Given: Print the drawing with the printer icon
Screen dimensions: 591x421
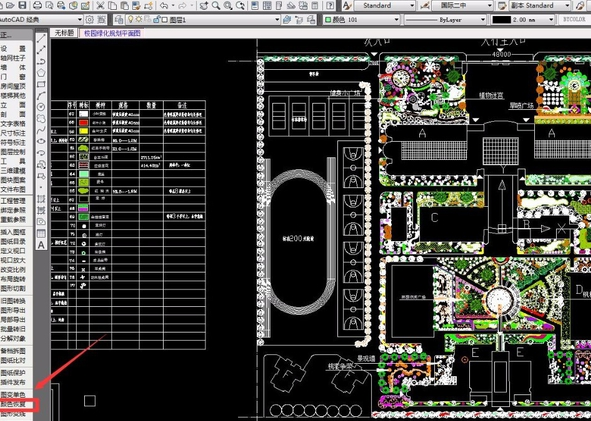Looking at the screenshot, I should (x=37, y=5).
